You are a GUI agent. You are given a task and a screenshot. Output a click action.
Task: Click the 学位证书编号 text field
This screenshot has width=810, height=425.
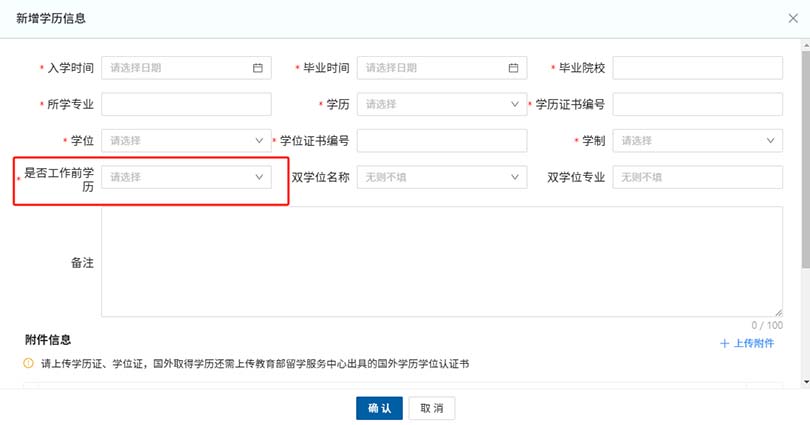coord(441,140)
